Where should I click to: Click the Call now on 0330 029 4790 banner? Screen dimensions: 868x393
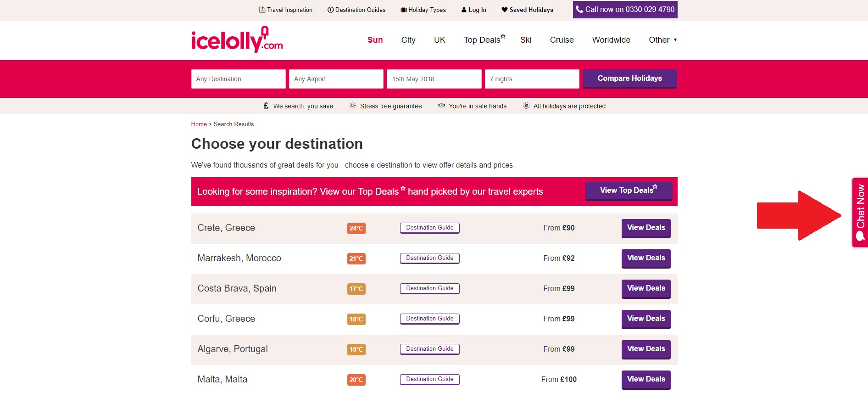[x=625, y=10]
